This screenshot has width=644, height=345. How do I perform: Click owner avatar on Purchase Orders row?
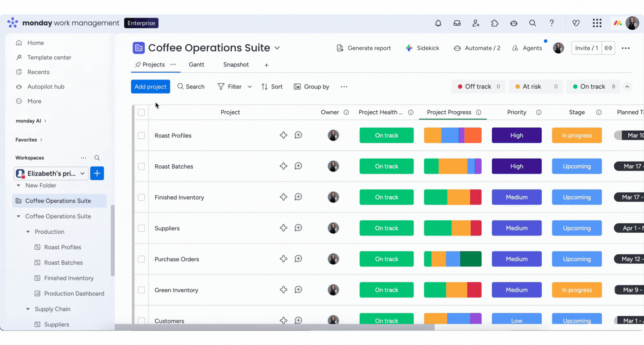point(333,259)
